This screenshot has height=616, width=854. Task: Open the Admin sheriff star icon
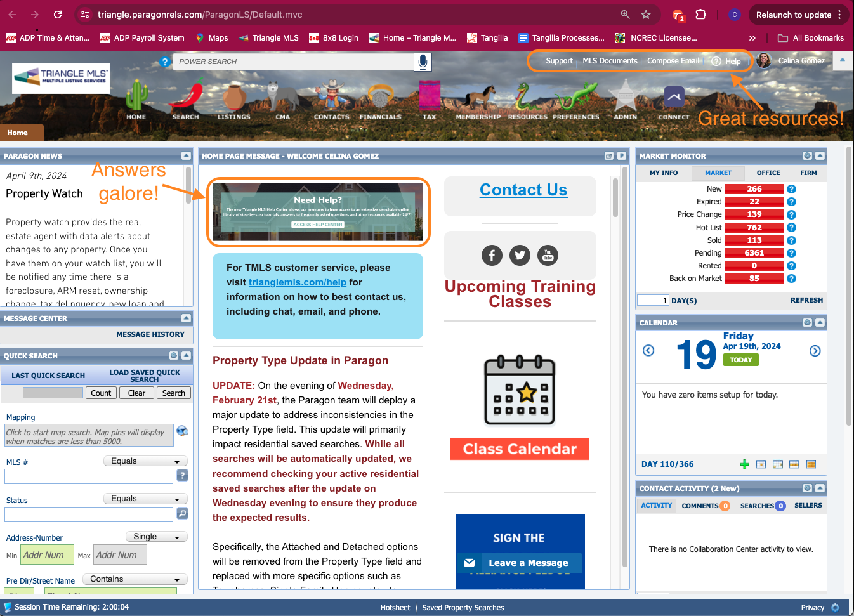point(626,96)
